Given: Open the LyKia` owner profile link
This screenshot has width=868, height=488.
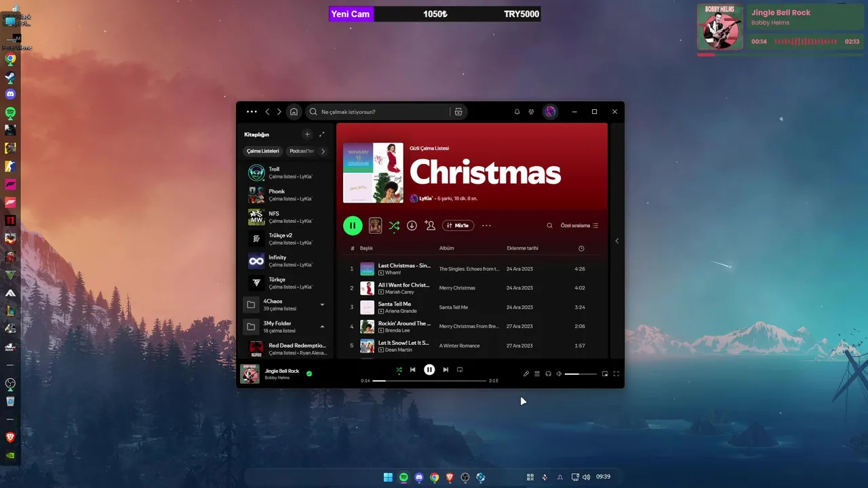Looking at the screenshot, I should point(426,199).
